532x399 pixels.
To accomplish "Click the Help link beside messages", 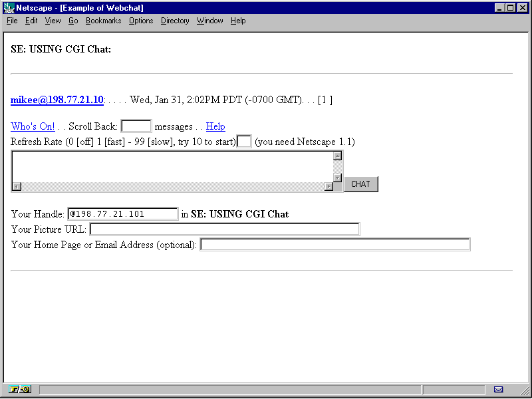I will (215, 126).
